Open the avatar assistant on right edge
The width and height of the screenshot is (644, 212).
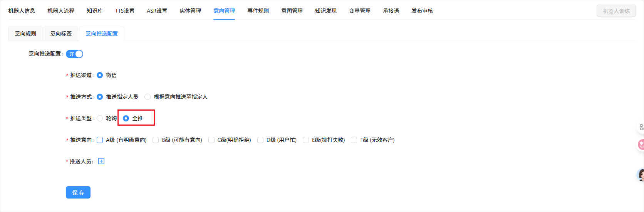pyautogui.click(x=641, y=175)
